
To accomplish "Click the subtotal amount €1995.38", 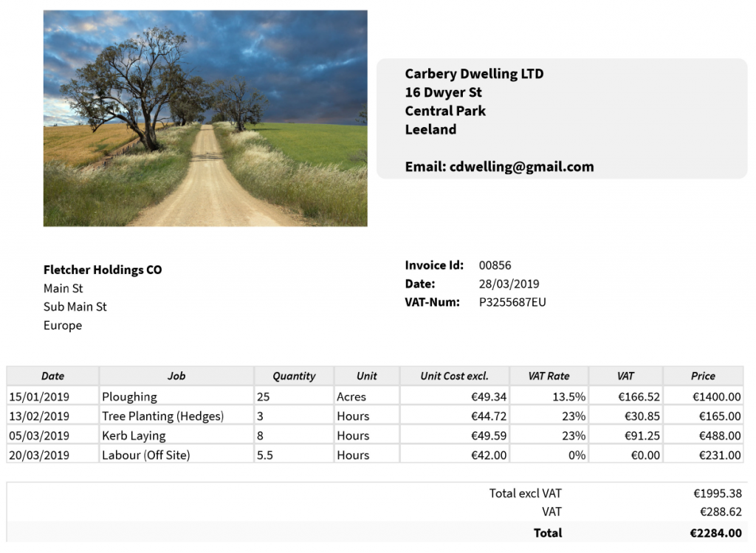I will 718,493.
